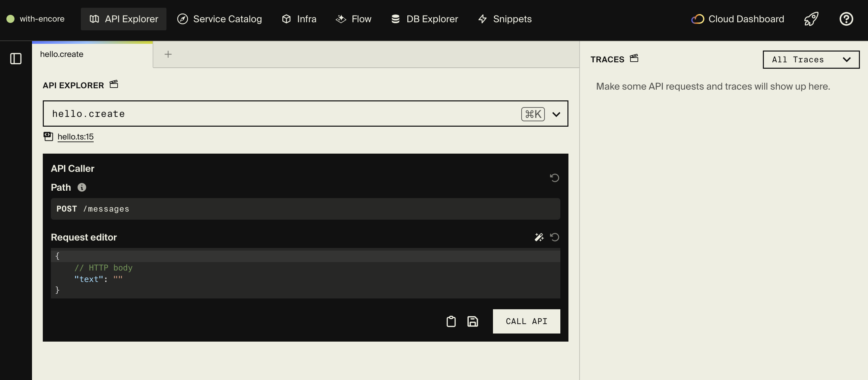Open the All Traces filter dropdown
The image size is (868, 380).
click(x=811, y=59)
